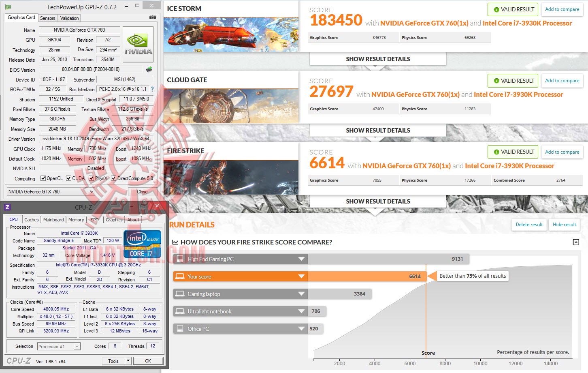
Task: Click the Cloud Gate thumbnail image
Action: coord(231,106)
